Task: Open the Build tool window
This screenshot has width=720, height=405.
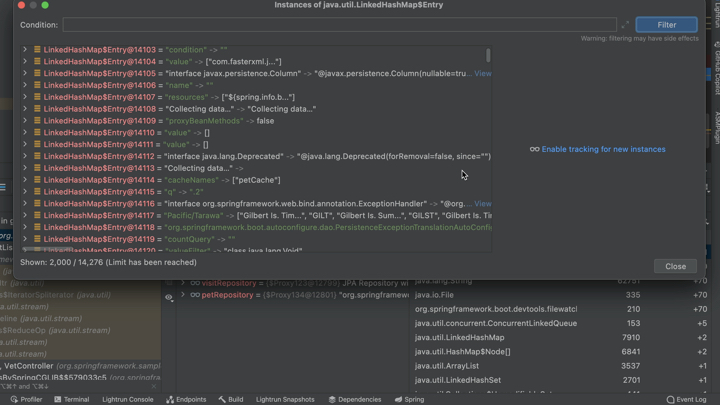Action: (230, 399)
